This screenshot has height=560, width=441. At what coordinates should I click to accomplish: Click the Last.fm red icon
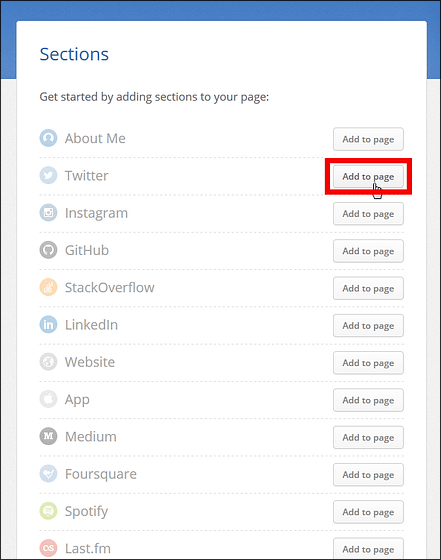[48, 548]
